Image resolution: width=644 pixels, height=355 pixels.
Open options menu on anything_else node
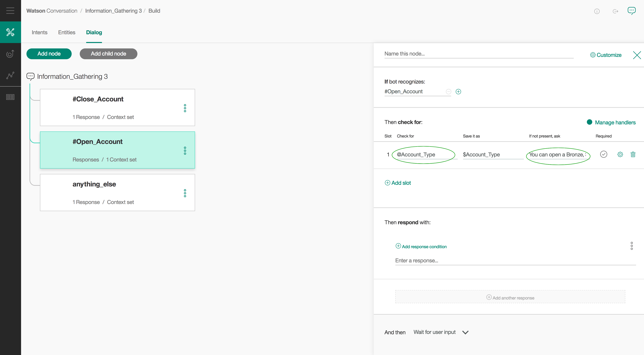click(185, 193)
